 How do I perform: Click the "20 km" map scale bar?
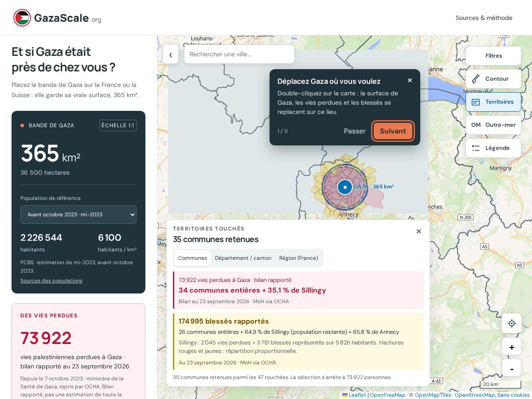[500, 384]
